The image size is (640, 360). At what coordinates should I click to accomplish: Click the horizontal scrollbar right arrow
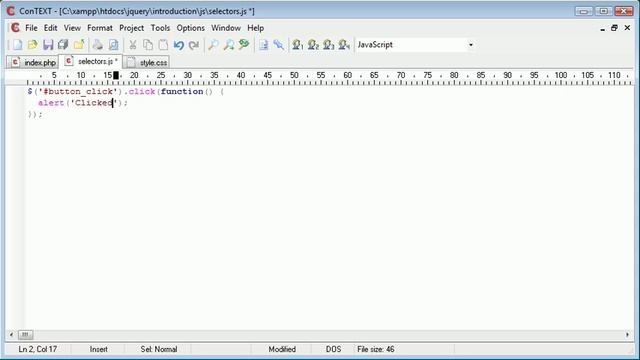pos(627,335)
